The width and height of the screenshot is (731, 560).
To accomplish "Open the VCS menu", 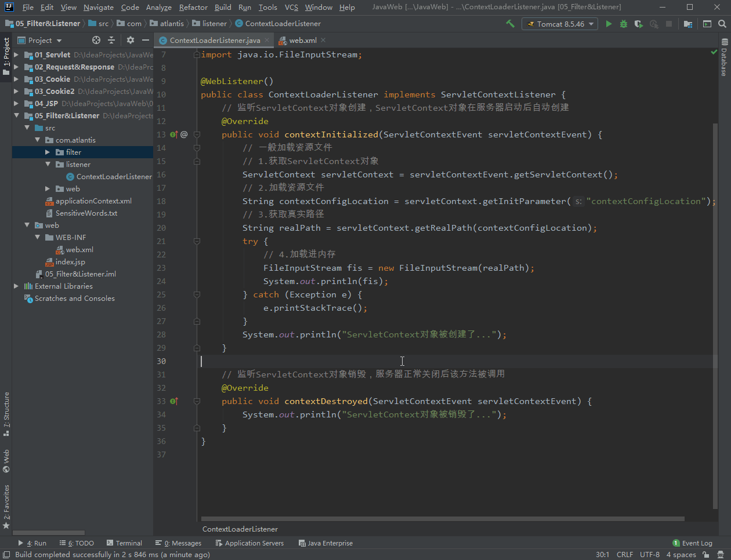I will pos(291,8).
